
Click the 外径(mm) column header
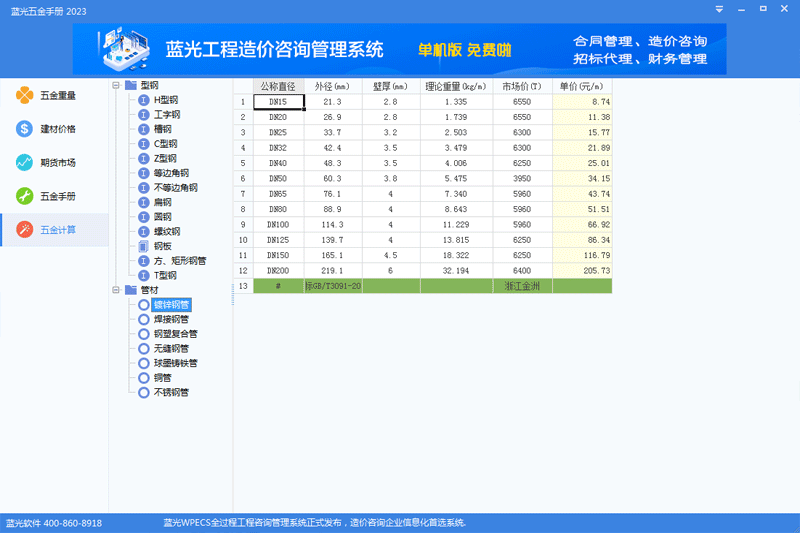[x=333, y=86]
